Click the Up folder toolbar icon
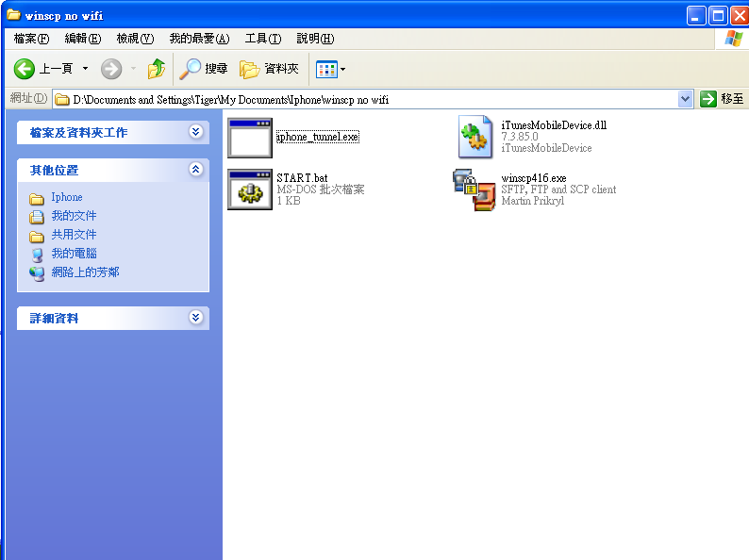 (x=157, y=69)
